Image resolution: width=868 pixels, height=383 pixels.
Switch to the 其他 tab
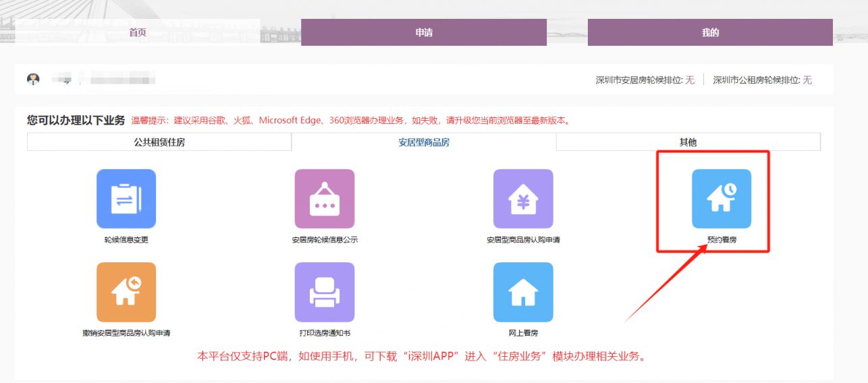pos(688,142)
